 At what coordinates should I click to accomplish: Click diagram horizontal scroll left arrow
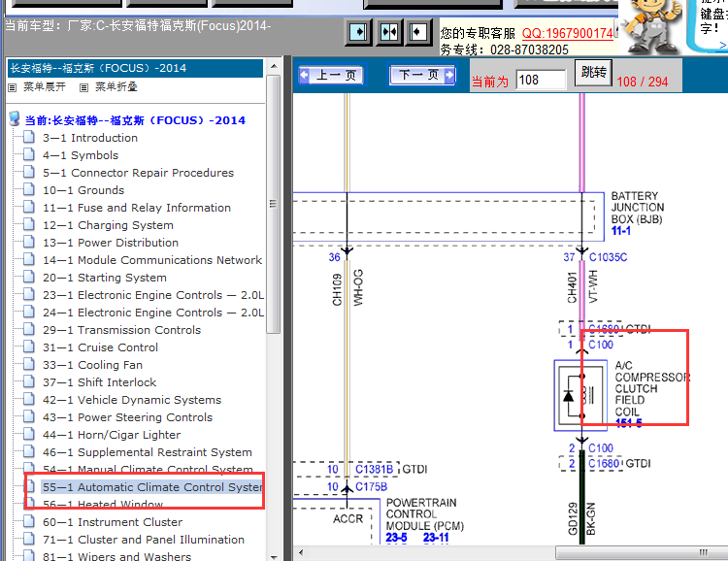coord(301,552)
